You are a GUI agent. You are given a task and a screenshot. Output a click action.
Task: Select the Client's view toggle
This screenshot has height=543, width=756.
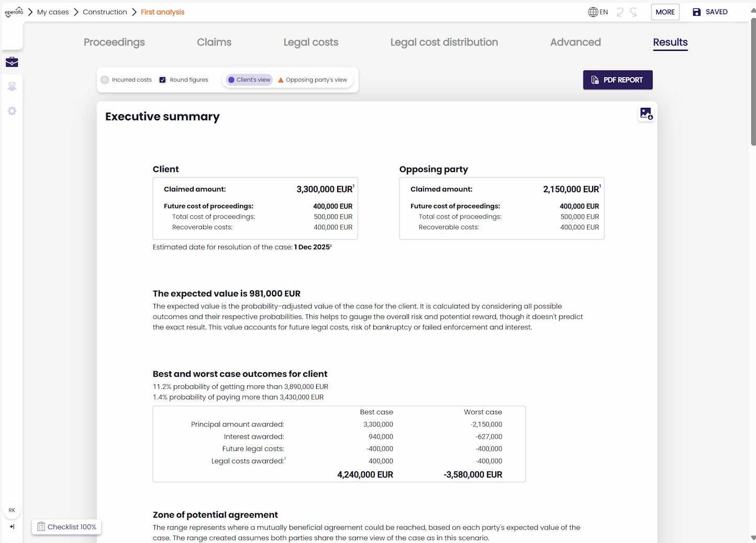(x=249, y=80)
